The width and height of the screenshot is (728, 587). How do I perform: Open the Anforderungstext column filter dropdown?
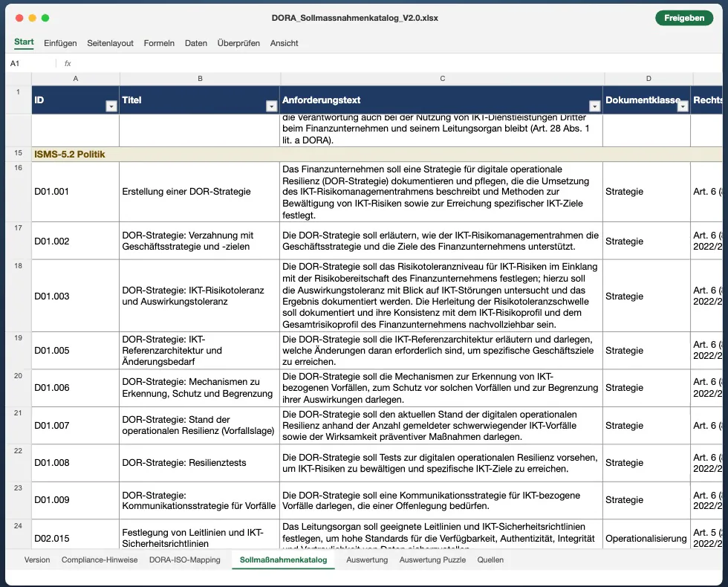(x=594, y=106)
